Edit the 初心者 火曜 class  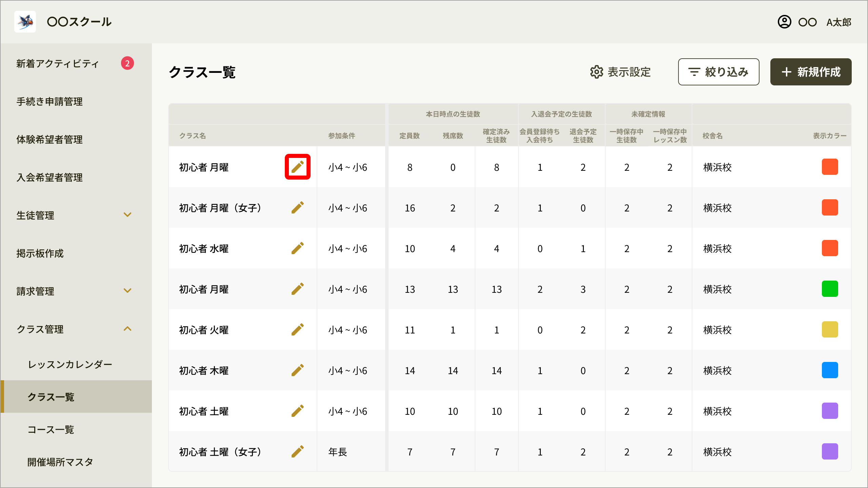coord(297,329)
